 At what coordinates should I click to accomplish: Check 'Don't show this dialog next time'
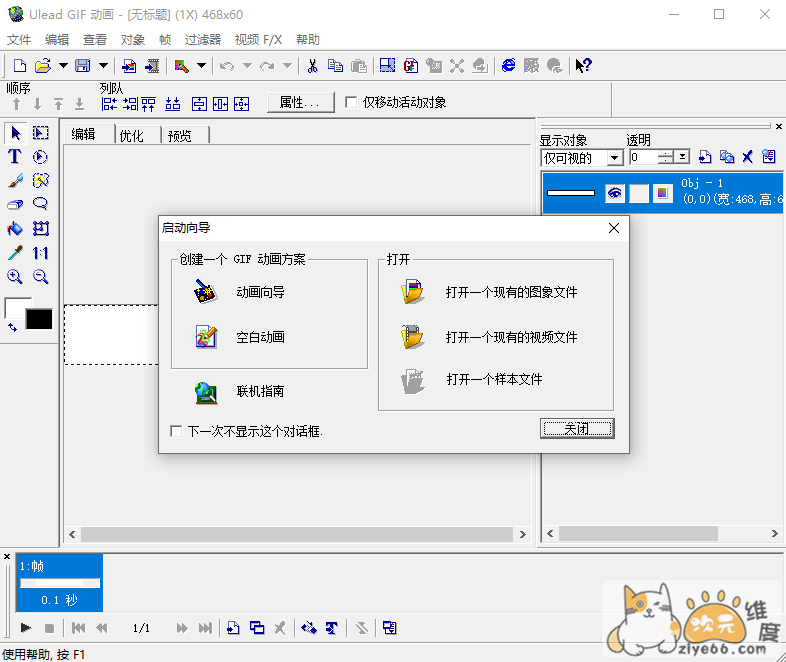pyautogui.click(x=176, y=431)
